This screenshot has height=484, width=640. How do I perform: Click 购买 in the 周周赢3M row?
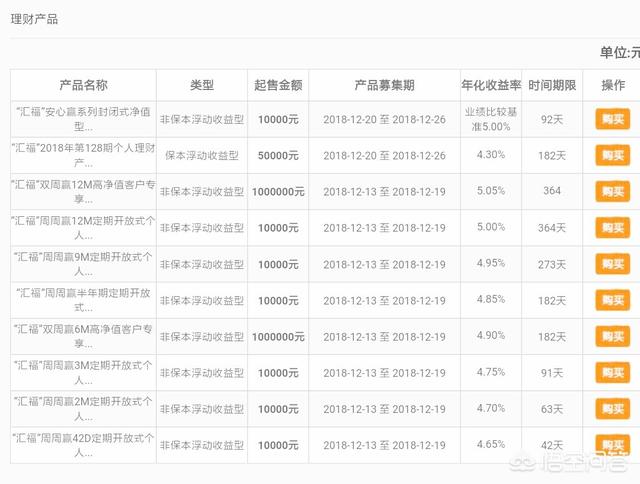[x=613, y=373]
